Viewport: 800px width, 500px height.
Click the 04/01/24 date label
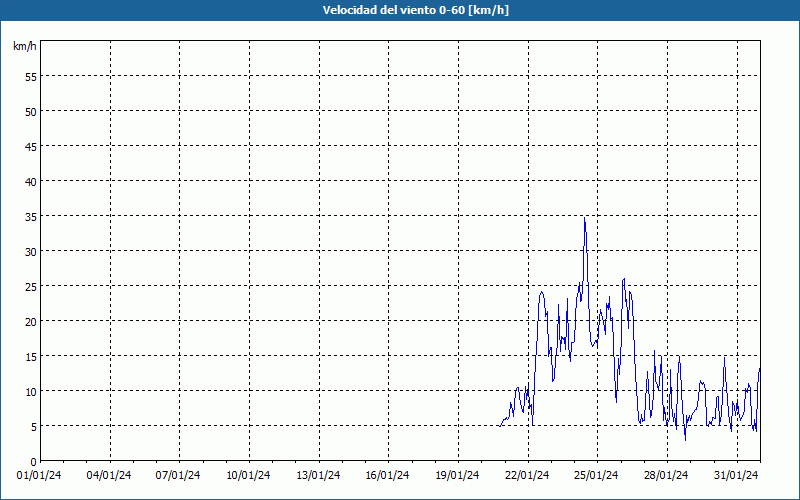[109, 476]
